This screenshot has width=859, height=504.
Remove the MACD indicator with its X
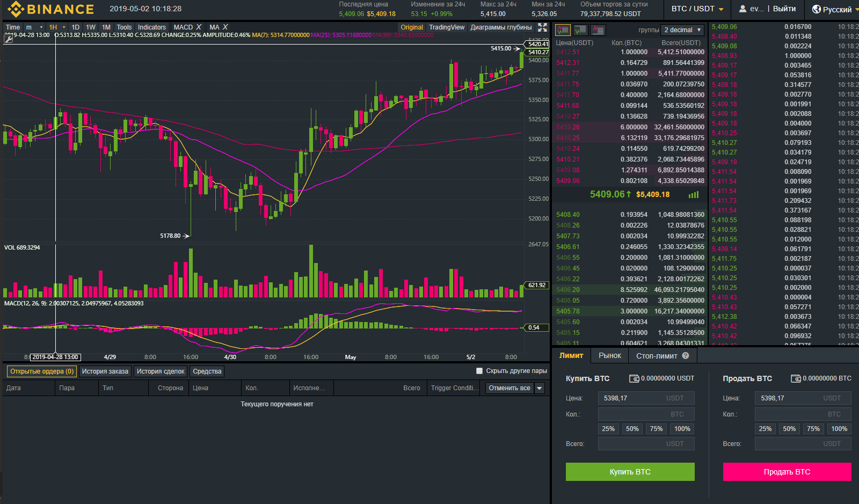(x=199, y=27)
